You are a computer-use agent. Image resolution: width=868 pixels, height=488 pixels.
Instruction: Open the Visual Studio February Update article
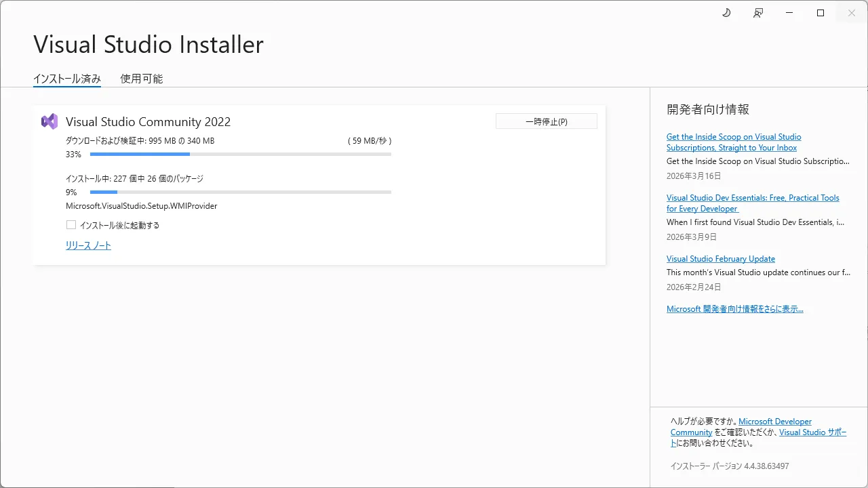click(721, 258)
